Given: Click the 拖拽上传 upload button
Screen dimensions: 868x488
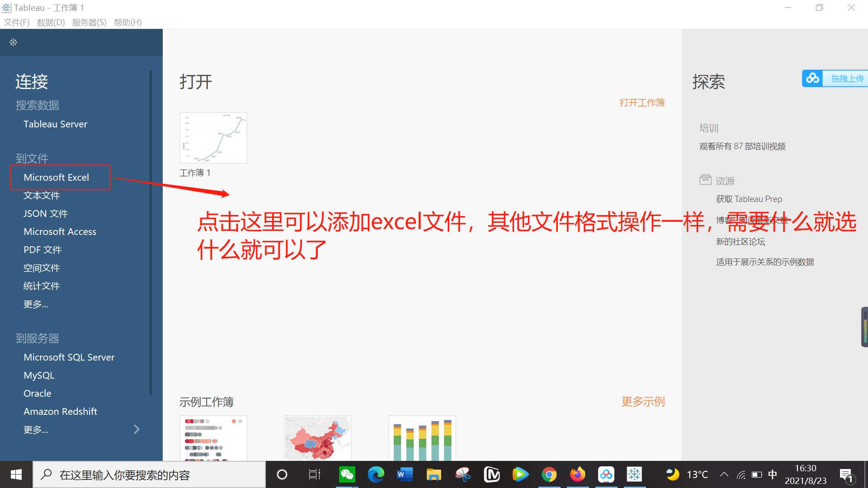Looking at the screenshot, I should tap(847, 78).
